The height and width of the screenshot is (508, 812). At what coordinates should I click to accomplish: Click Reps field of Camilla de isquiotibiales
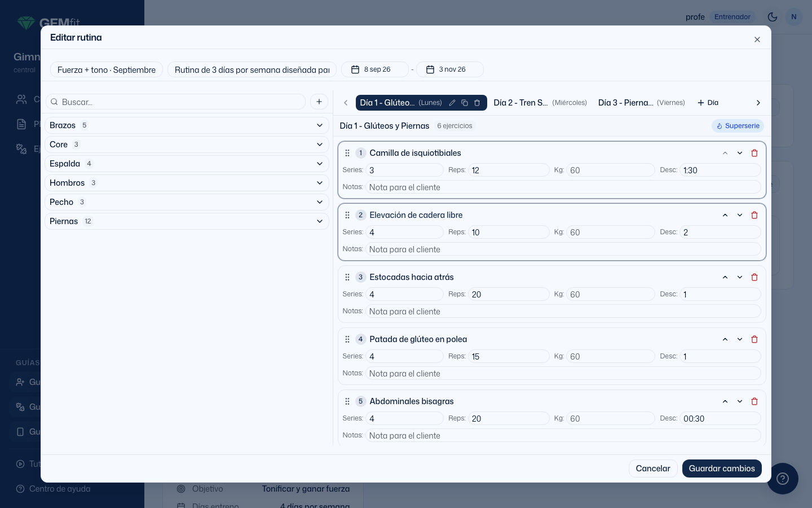point(509,170)
